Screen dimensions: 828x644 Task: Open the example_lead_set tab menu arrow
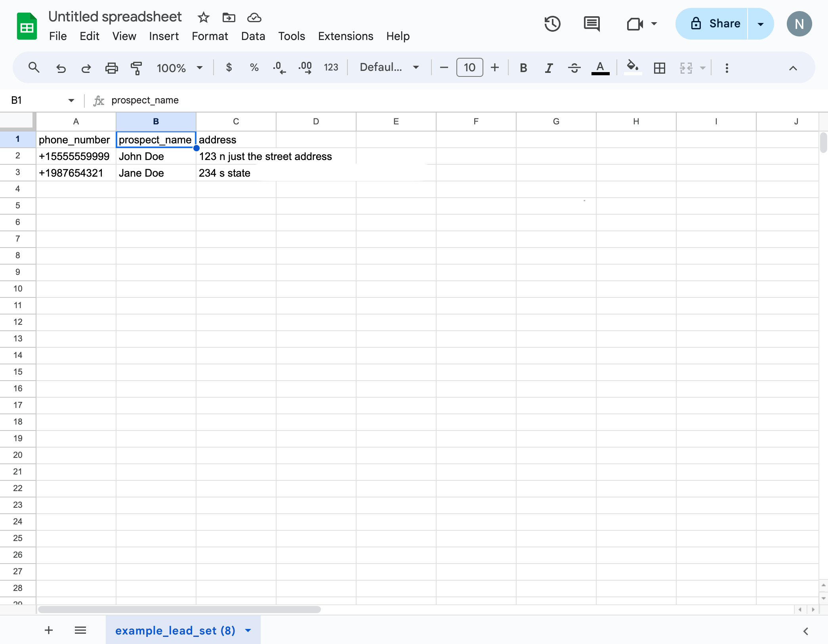(x=248, y=630)
